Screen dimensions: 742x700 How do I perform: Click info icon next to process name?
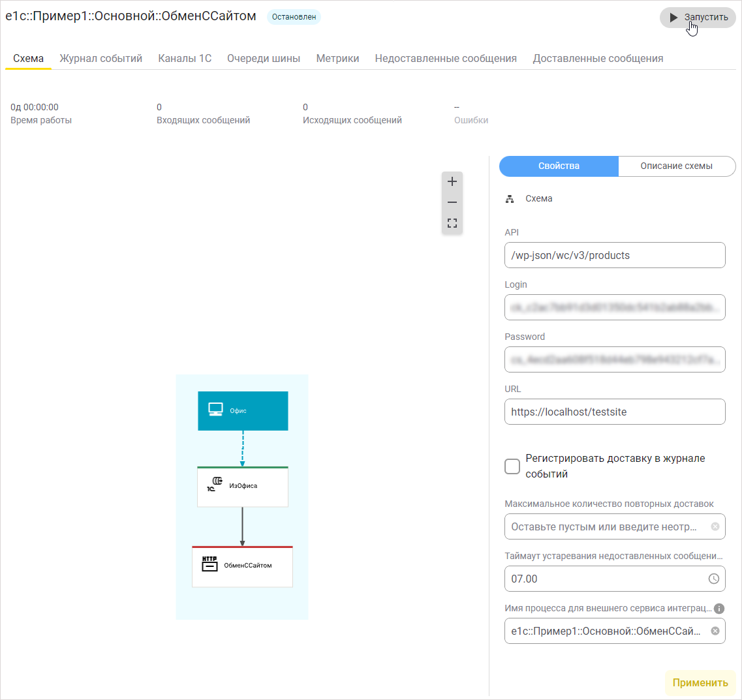tap(719, 609)
